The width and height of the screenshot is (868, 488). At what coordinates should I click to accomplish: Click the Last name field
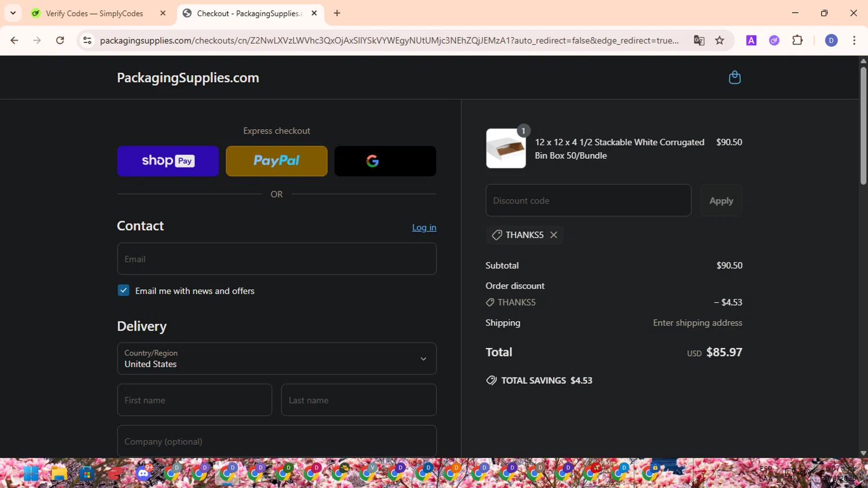point(359,400)
